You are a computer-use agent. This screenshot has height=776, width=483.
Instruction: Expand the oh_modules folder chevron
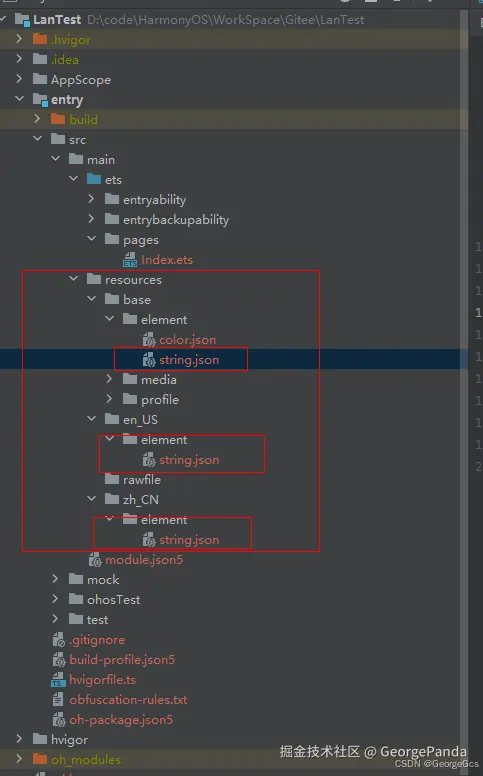click(x=19, y=758)
